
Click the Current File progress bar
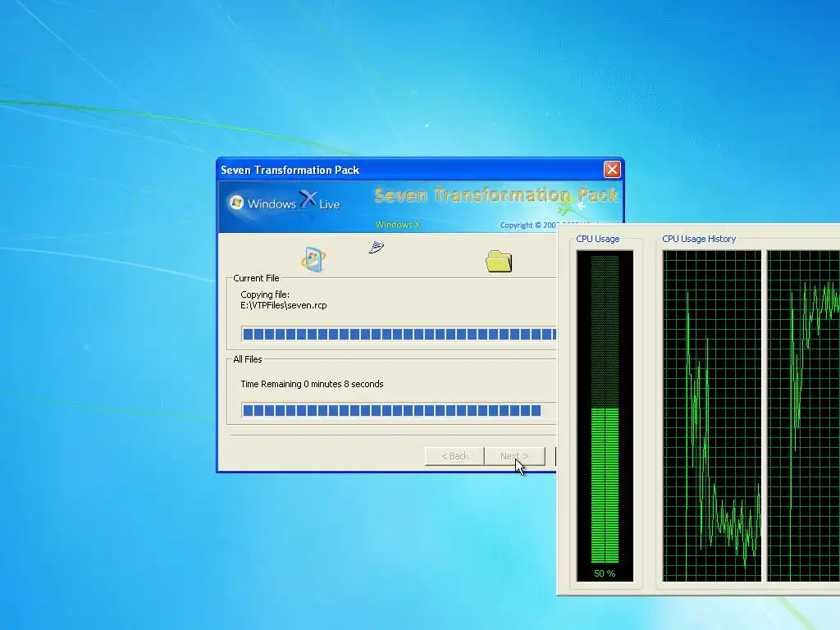coord(399,335)
